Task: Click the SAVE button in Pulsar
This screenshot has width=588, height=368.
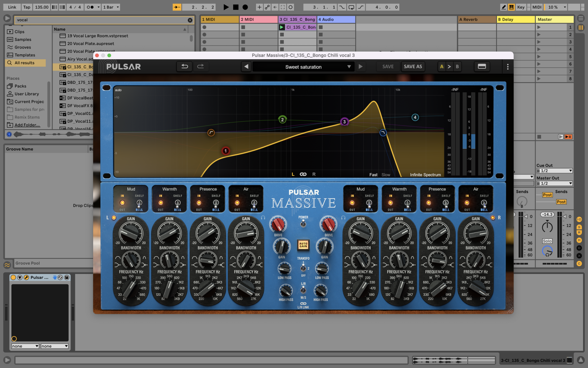Action: click(388, 67)
